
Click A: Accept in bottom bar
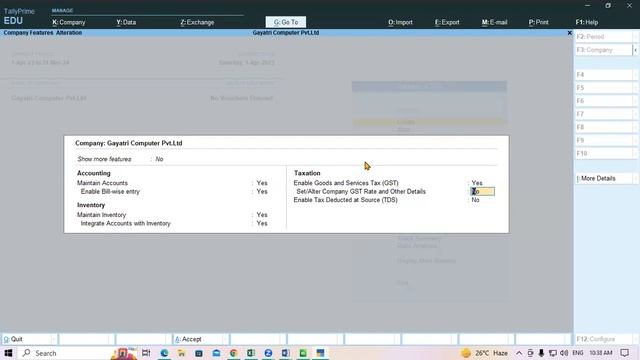click(x=200, y=339)
